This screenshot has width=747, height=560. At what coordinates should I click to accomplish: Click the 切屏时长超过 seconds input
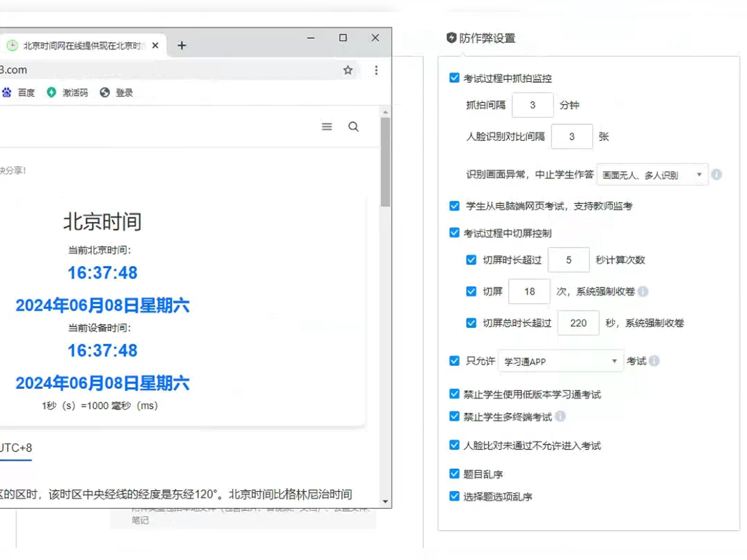[x=569, y=260]
